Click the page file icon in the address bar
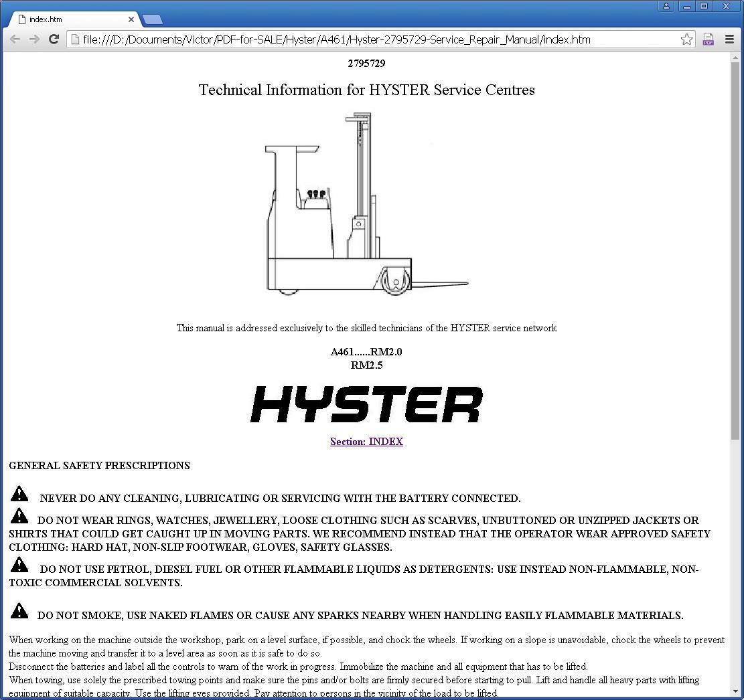Image resolution: width=744 pixels, height=700 pixels. click(74, 39)
